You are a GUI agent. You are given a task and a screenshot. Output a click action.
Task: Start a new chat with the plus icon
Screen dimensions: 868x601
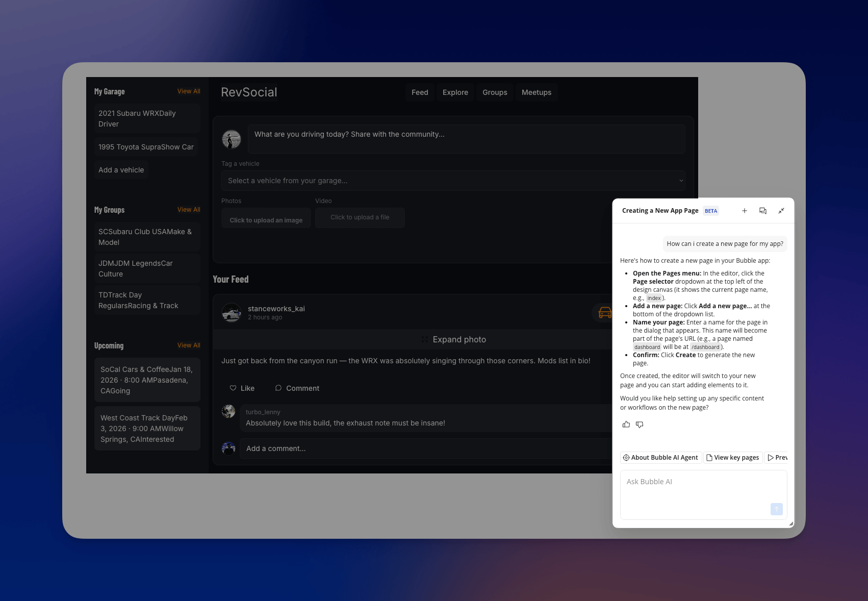(x=745, y=210)
